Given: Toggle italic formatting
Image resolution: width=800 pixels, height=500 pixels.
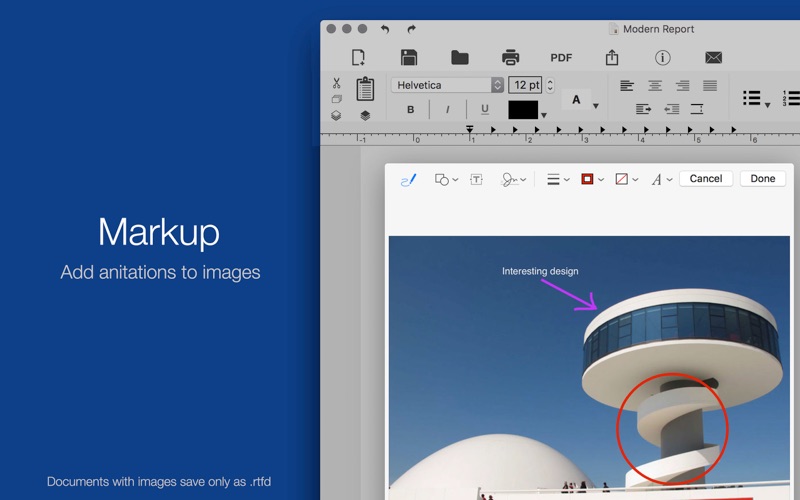Looking at the screenshot, I should (447, 110).
